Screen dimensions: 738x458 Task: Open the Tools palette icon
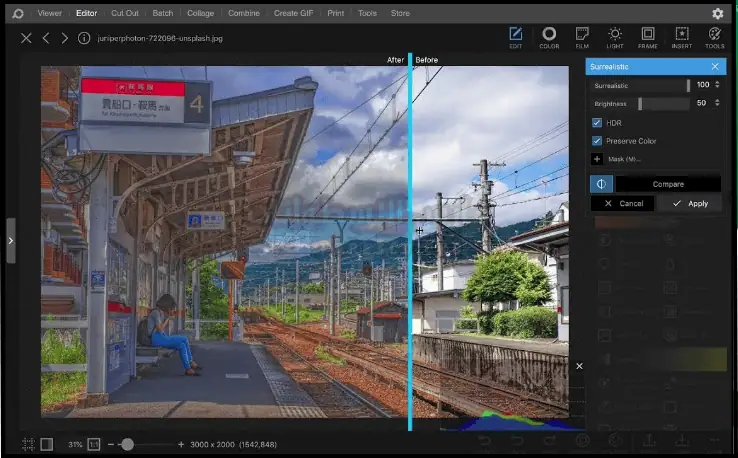[714, 38]
